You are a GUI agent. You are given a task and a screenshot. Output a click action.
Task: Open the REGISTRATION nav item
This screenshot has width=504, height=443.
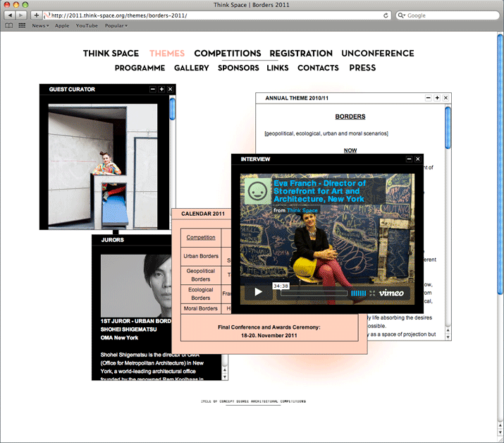pyautogui.click(x=301, y=53)
